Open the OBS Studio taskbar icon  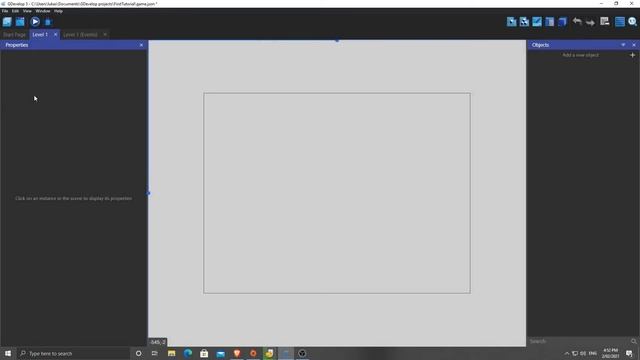pos(302,353)
